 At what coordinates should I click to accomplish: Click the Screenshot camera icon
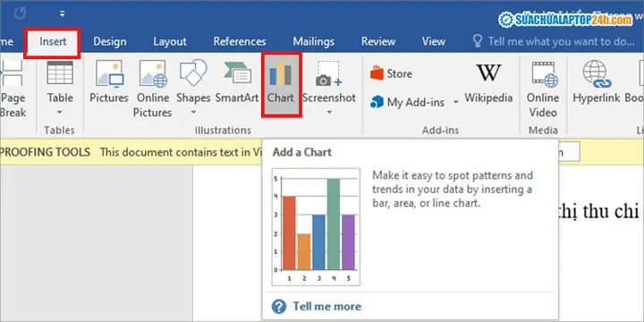[x=328, y=74]
